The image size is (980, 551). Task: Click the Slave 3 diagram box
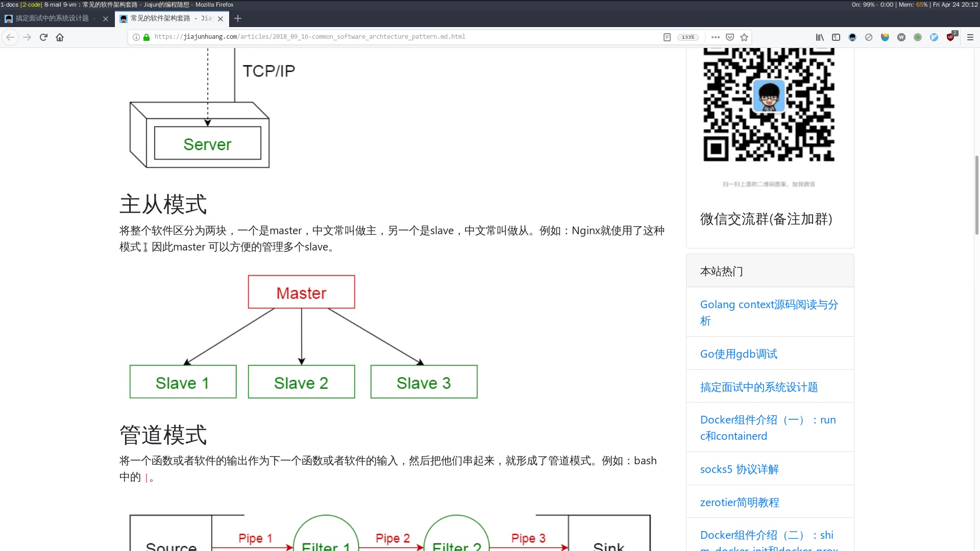[x=424, y=382]
